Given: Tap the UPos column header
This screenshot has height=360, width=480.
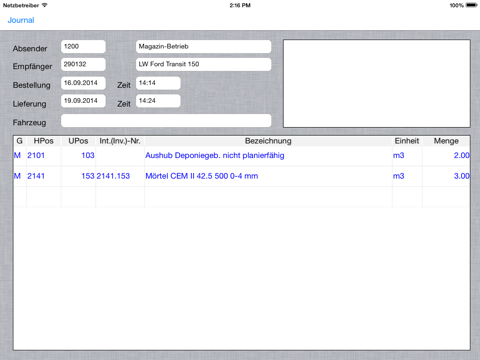Looking at the screenshot, I should click(x=78, y=141).
